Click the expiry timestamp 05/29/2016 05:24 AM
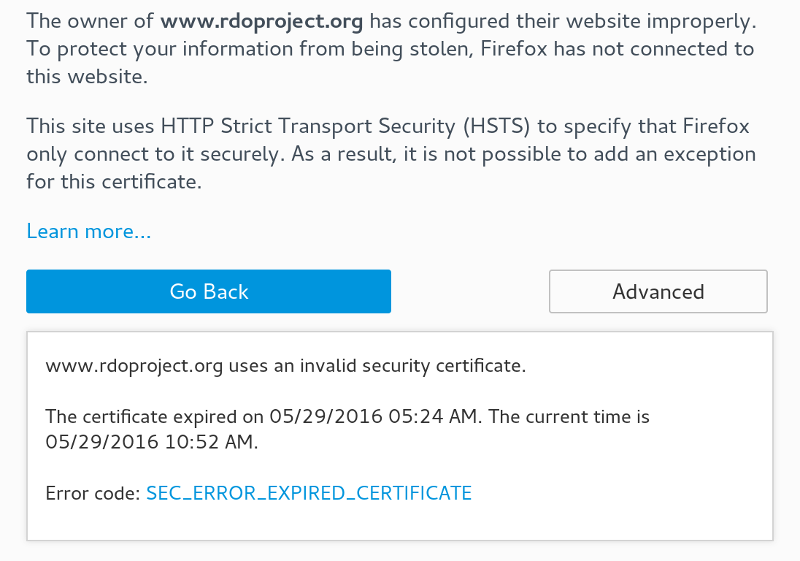The width and height of the screenshot is (800, 561). (x=374, y=417)
